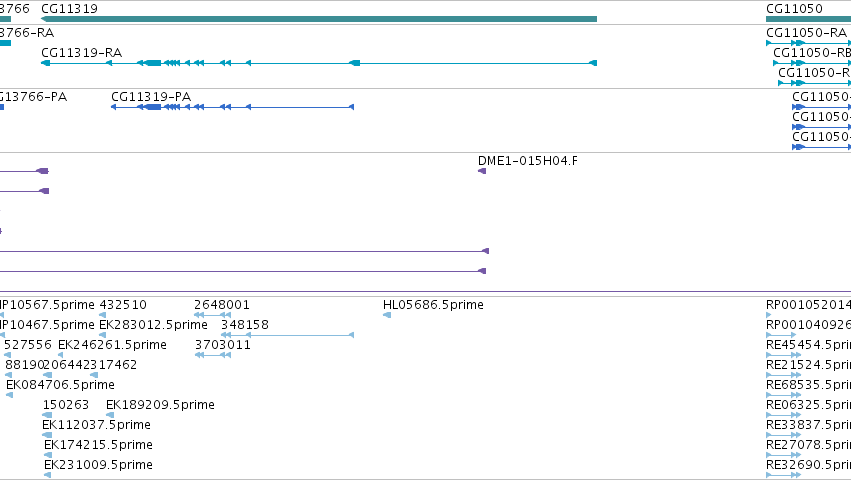Image resolution: width=851 pixels, height=480 pixels.
Task: Select the arrow glyph under EK246261.5prime
Action: coord(60,355)
